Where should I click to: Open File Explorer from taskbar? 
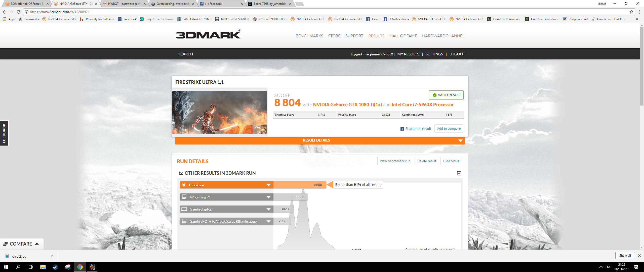(x=43, y=267)
